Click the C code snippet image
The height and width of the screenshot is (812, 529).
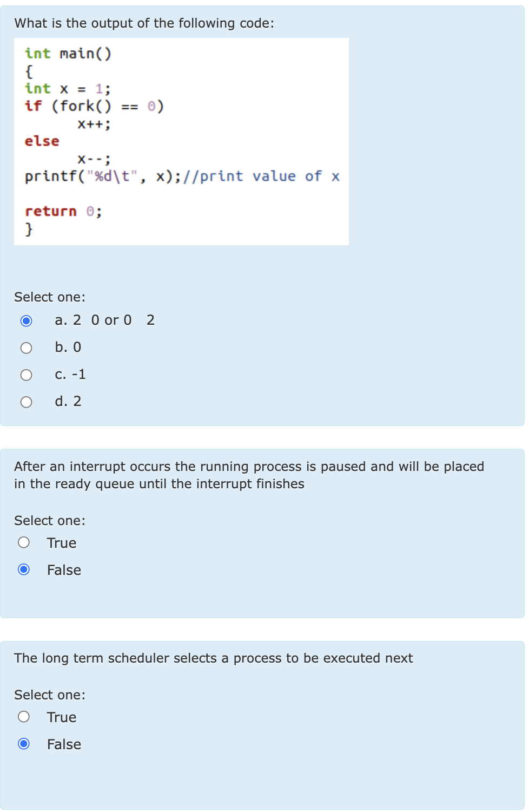tap(181, 141)
